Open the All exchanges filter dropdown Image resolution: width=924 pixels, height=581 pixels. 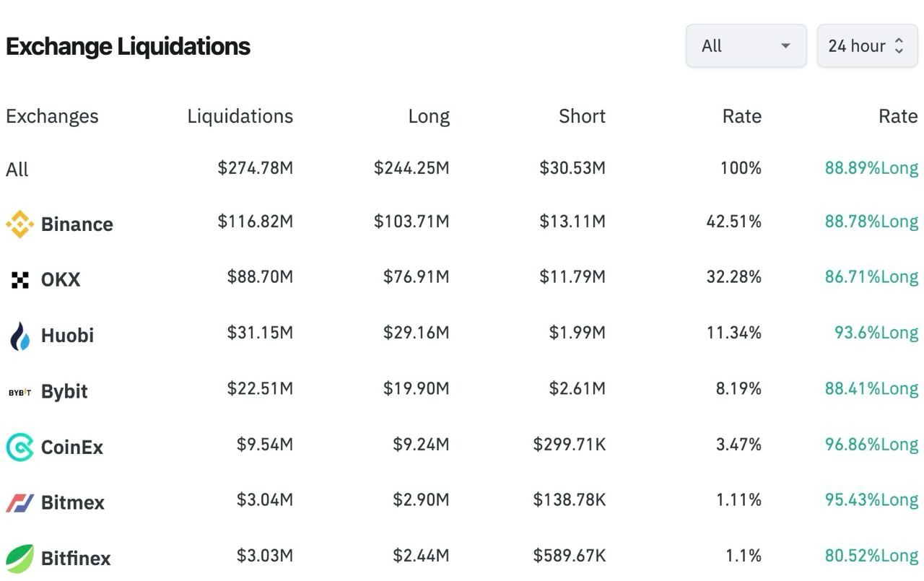tap(746, 46)
